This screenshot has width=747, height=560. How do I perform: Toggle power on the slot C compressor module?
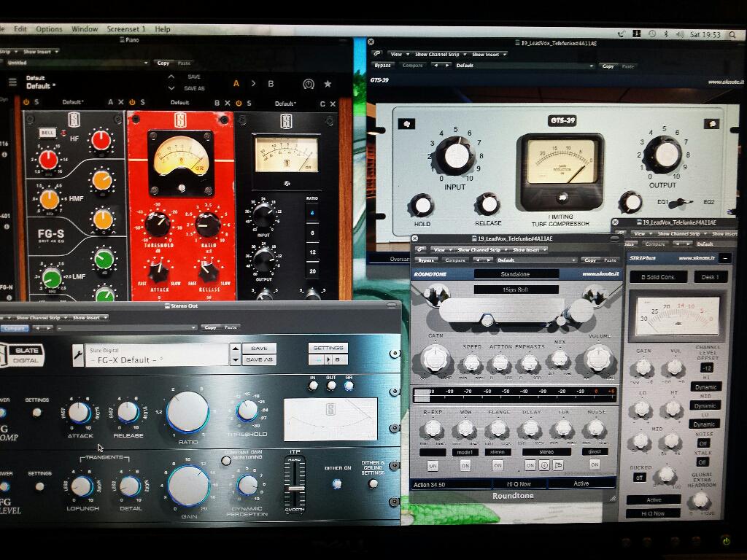coord(239,103)
